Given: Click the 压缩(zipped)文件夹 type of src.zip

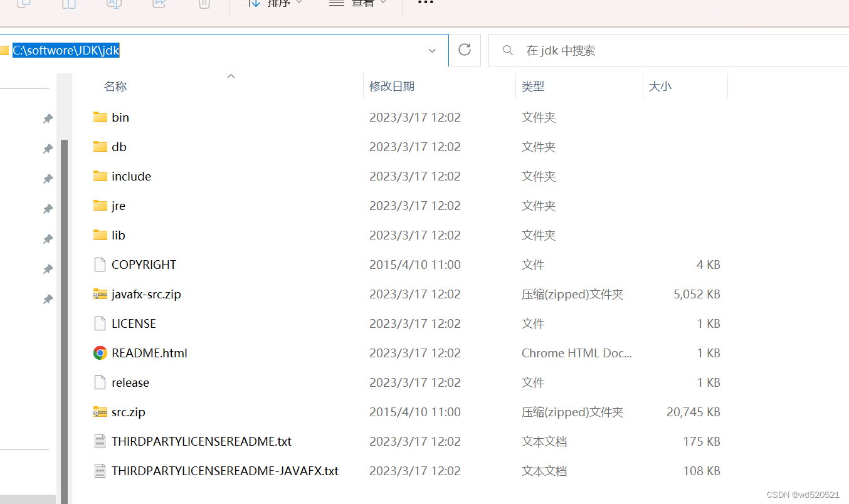Looking at the screenshot, I should tap(572, 412).
